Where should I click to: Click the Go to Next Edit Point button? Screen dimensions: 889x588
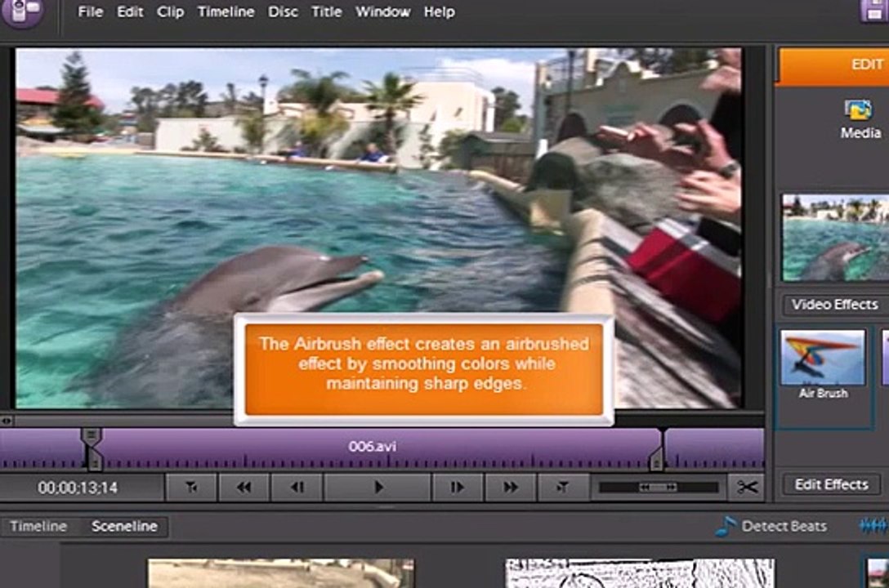pyautogui.click(x=562, y=488)
